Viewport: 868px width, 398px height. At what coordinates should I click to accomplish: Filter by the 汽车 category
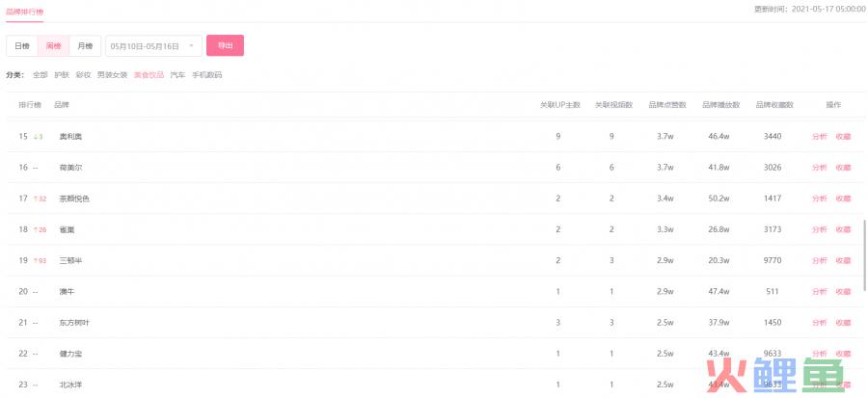[177, 74]
